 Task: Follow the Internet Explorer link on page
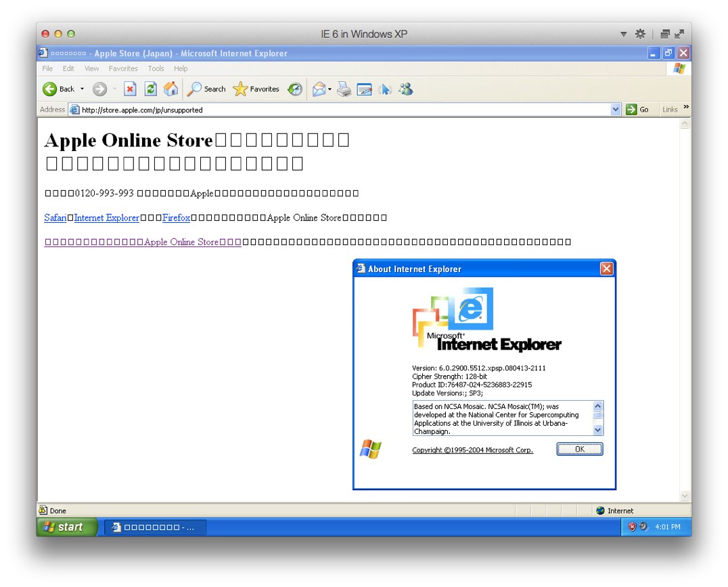106,217
